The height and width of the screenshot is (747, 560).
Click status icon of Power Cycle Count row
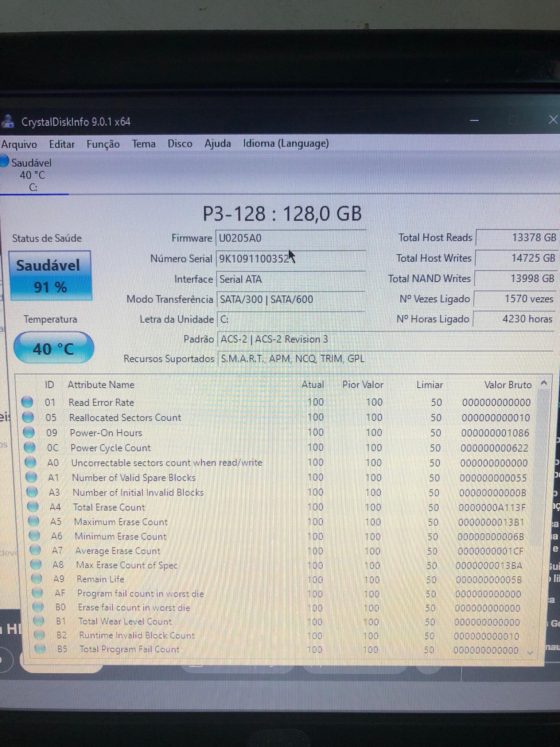coord(30,447)
